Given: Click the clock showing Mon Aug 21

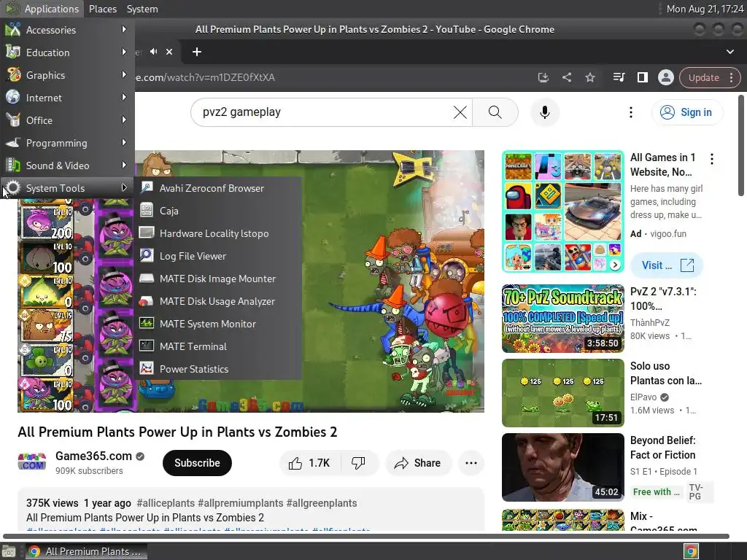Looking at the screenshot, I should 705,9.
